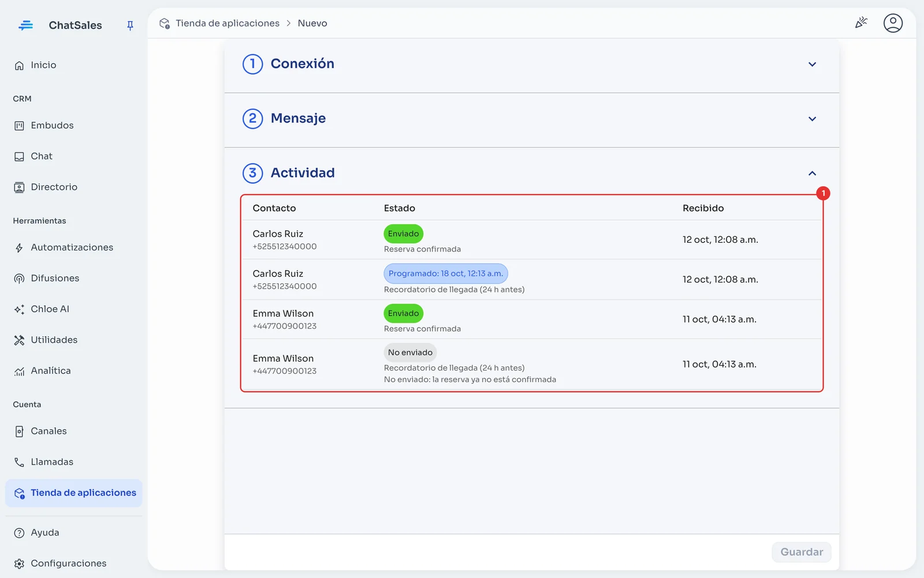Click the Actividad step heading
This screenshot has width=924, height=578.
[x=303, y=173]
